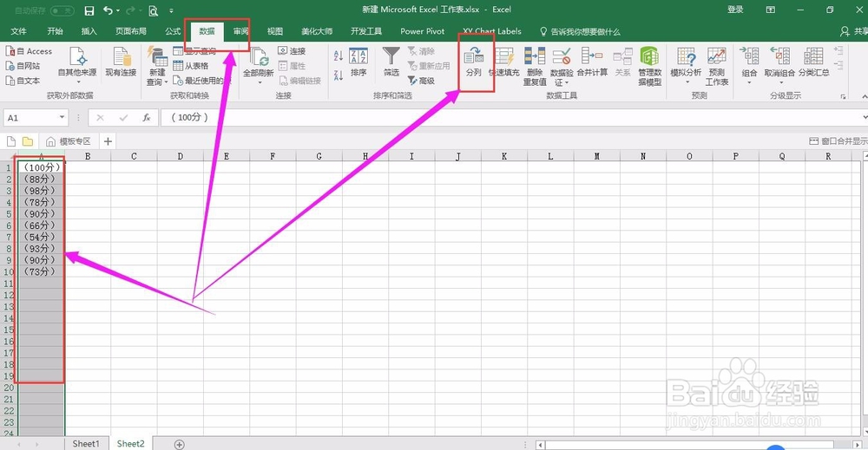This screenshot has width=868, height=450.
Task: Open New Query (新建查询) dropdown
Action: pyautogui.click(x=157, y=67)
